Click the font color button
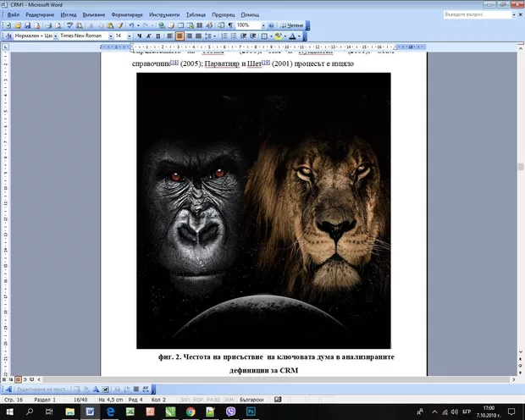Screen dimensions: 525x420 292,36
